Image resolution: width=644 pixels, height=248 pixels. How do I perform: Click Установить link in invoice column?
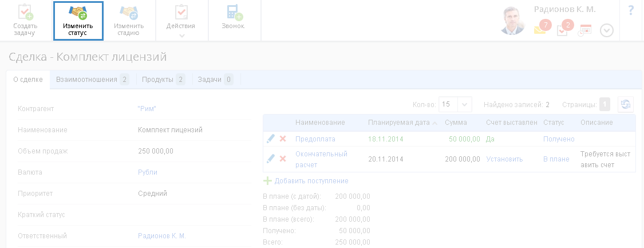[x=504, y=159]
